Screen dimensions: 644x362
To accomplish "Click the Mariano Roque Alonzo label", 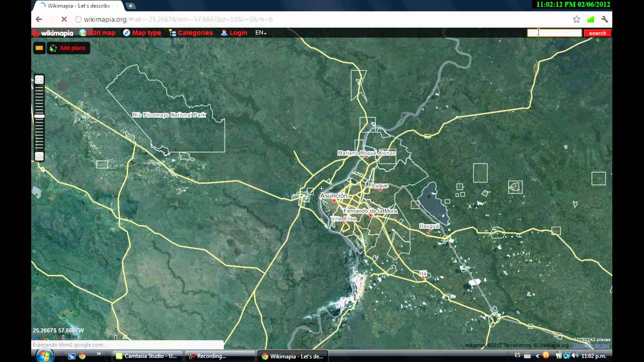I will tap(367, 153).
